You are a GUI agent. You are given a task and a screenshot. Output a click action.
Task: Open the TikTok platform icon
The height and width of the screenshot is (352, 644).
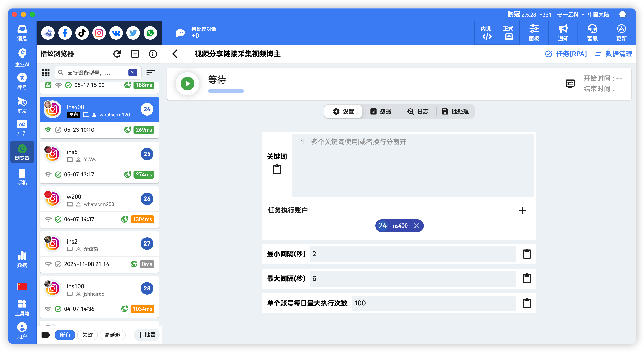pos(82,33)
